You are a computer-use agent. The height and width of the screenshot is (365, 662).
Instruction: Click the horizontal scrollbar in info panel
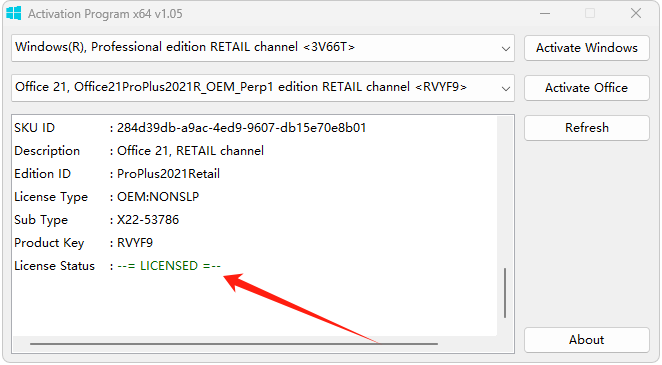(x=233, y=344)
